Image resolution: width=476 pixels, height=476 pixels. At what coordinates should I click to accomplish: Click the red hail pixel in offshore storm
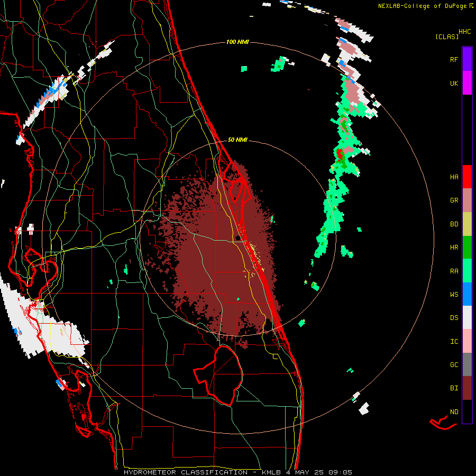coord(340,154)
